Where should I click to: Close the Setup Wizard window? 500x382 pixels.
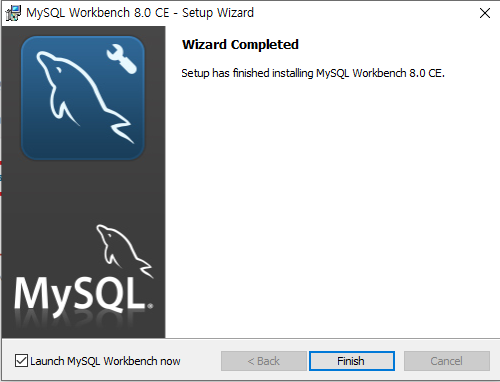coord(485,13)
